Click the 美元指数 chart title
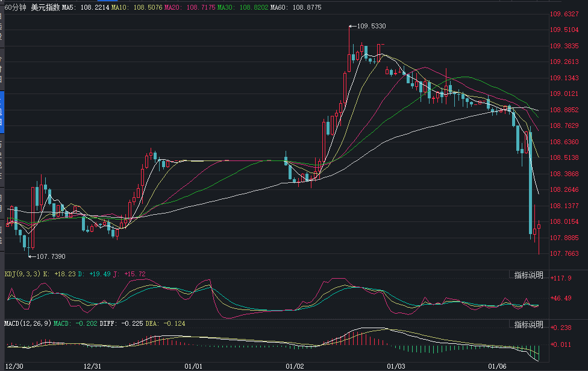Viewport: 588px width, 371px height. [x=45, y=8]
